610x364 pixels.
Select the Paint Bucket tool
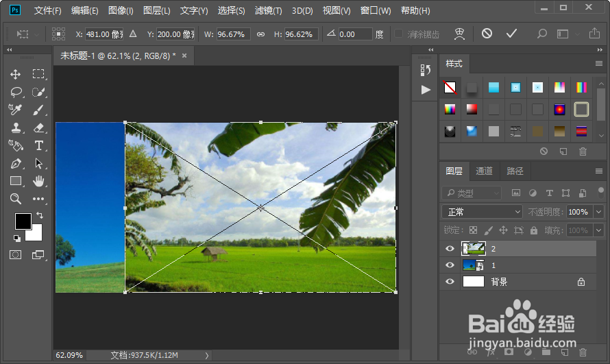[x=16, y=145]
